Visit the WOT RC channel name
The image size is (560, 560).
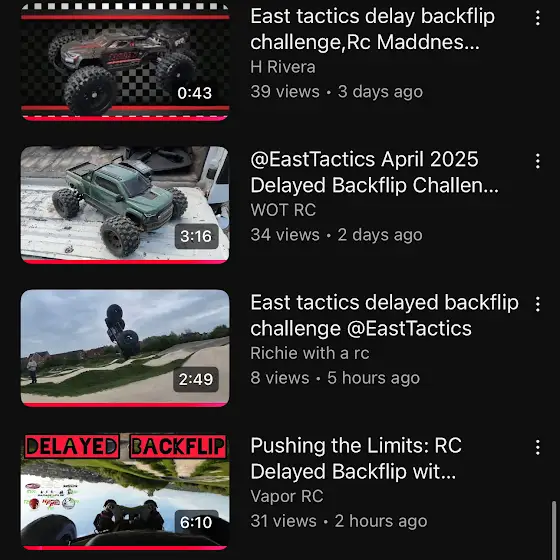[x=283, y=210]
